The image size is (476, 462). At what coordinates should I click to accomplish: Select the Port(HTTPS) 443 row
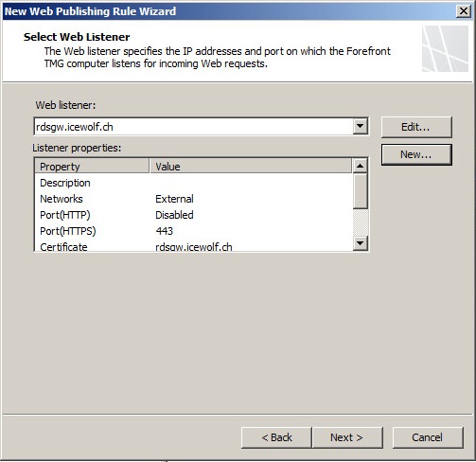tap(194, 231)
